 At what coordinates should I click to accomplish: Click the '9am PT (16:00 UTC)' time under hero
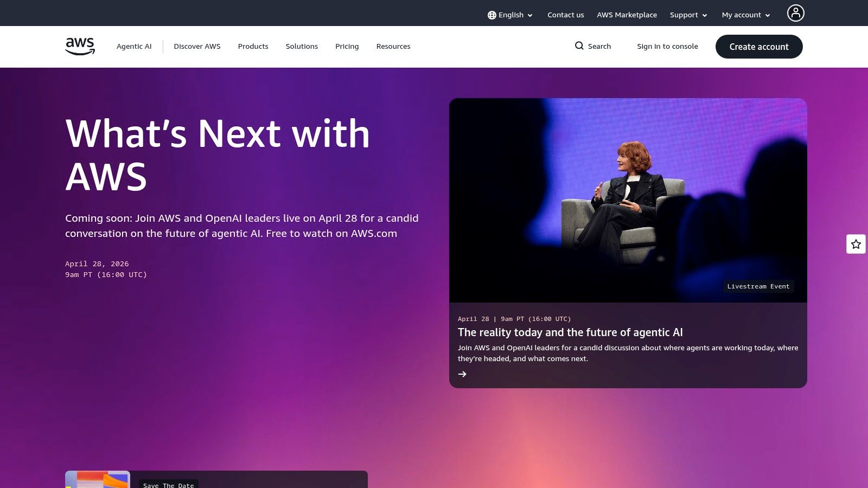106,275
